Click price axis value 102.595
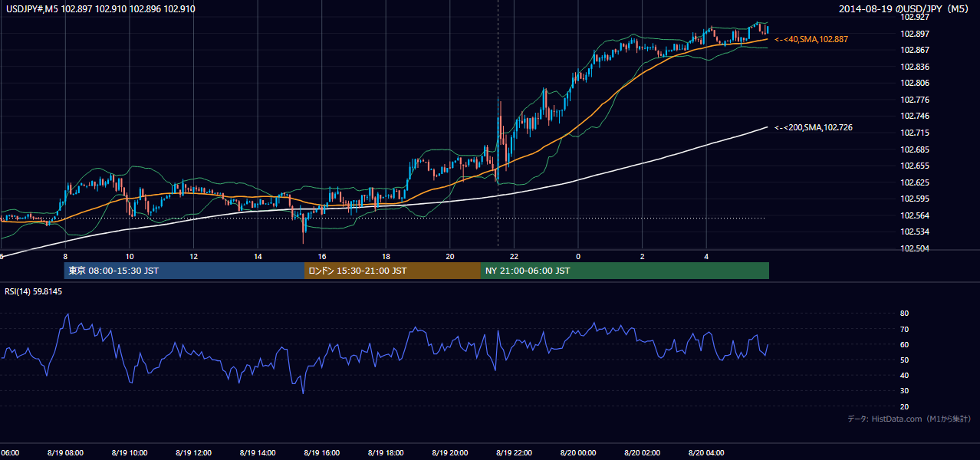This screenshot has width=980, height=460. 914,199
